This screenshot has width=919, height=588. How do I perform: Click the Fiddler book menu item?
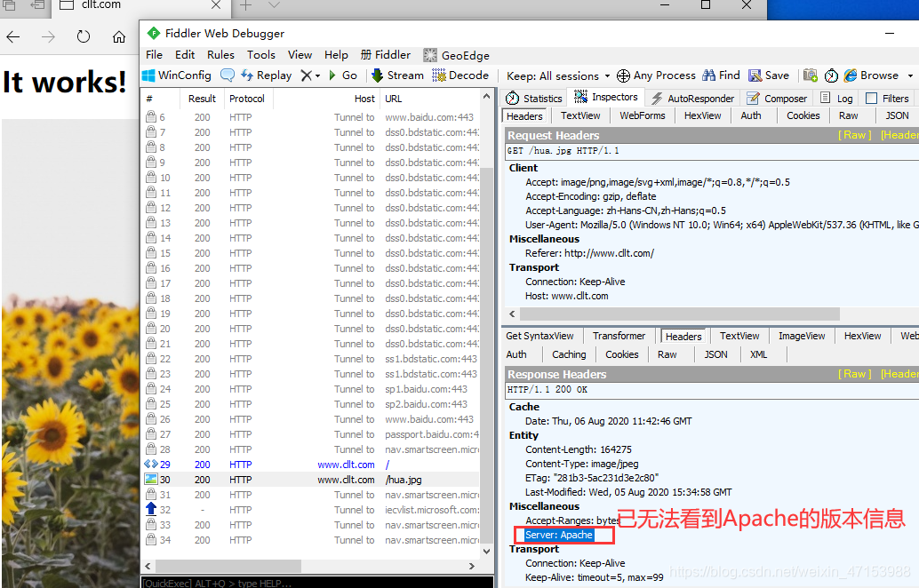tap(386, 55)
